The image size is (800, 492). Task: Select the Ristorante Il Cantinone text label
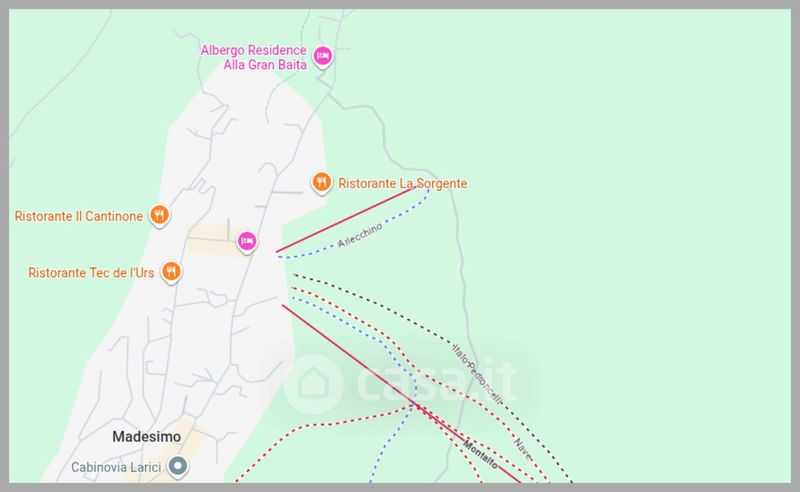pos(79,216)
